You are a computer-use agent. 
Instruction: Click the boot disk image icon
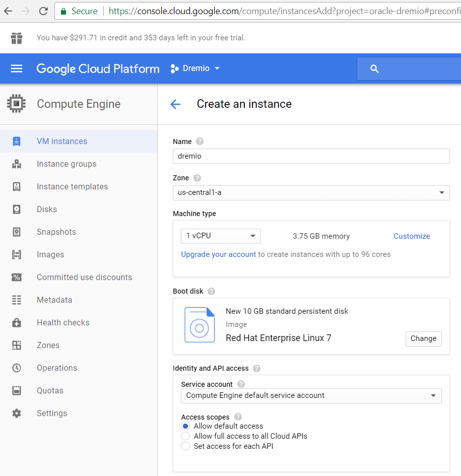pyautogui.click(x=200, y=325)
